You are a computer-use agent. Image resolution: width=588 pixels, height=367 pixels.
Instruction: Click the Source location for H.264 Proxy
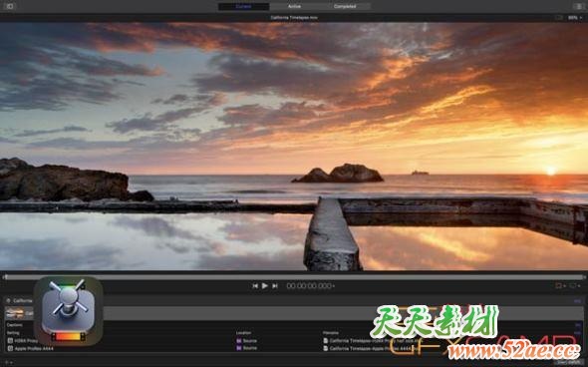tap(247, 341)
